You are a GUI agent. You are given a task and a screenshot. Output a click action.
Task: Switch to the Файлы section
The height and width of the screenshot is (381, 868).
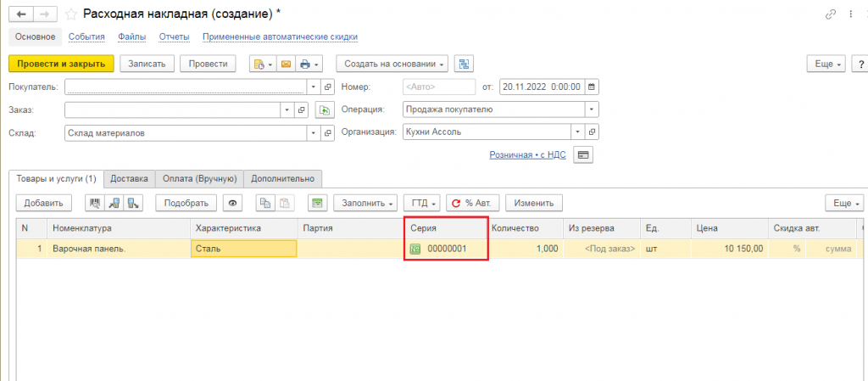131,37
